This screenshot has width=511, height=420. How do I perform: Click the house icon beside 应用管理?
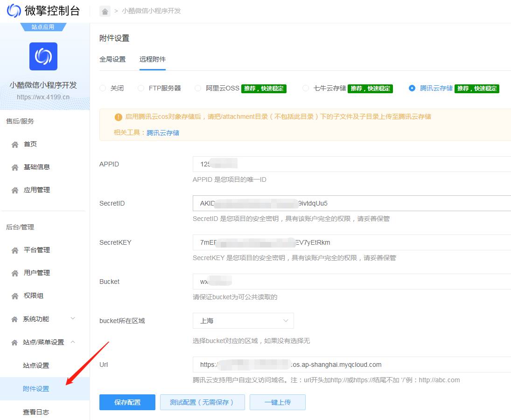tap(14, 190)
